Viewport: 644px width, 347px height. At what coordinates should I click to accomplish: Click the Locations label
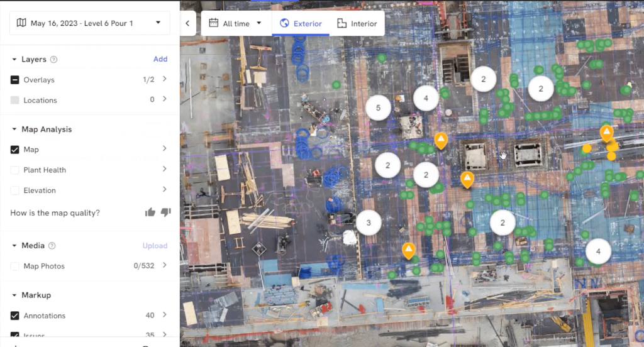[x=40, y=100]
